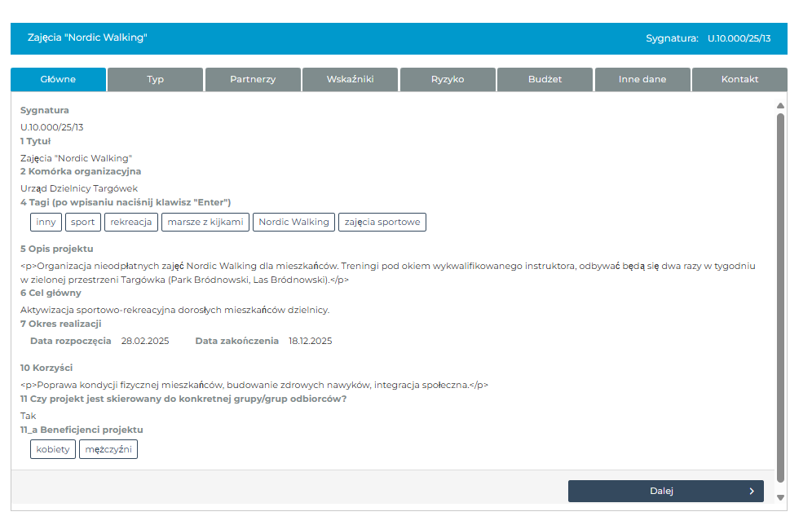Image resolution: width=812 pixels, height=525 pixels.
Task: Open the Budżet tab
Action: tap(545, 80)
